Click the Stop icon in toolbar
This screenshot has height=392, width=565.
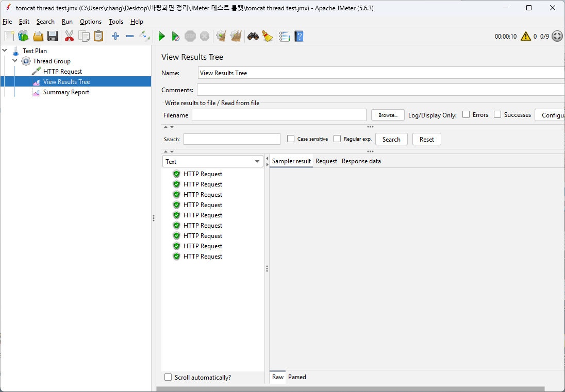(190, 36)
